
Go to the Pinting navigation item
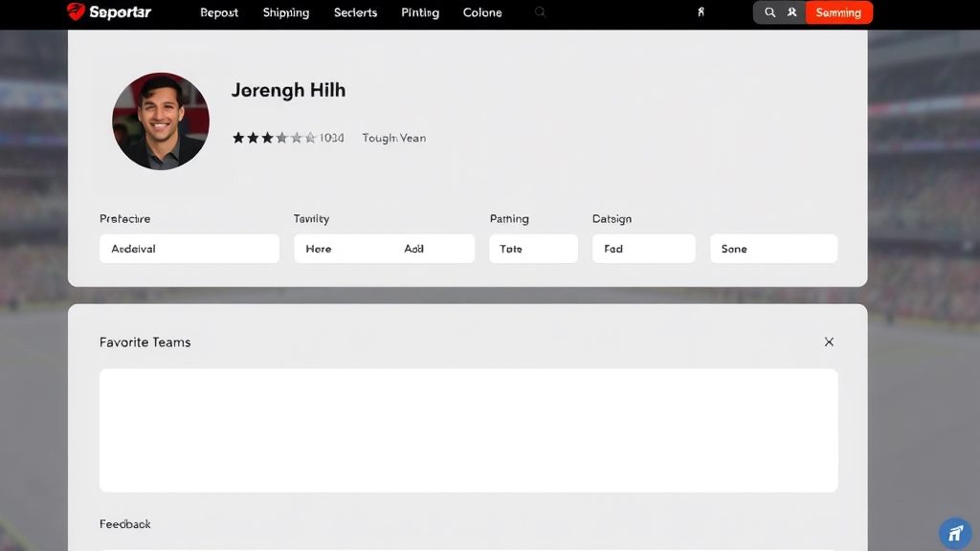click(420, 12)
